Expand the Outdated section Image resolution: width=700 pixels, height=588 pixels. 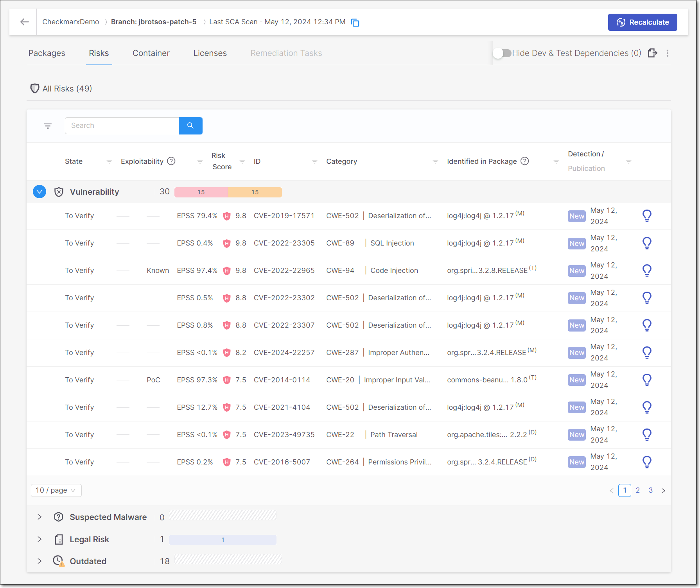[39, 561]
